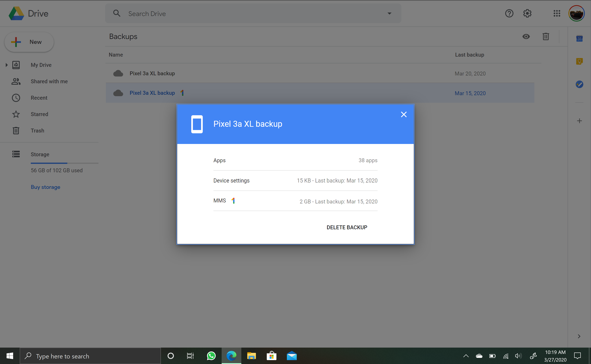Image resolution: width=591 pixels, height=364 pixels.
Task: Click the storage usage bar
Action: pyautogui.click(x=64, y=163)
